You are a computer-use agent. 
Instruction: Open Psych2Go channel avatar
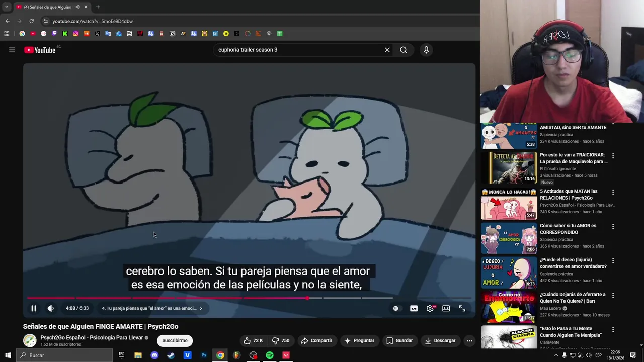(x=30, y=340)
